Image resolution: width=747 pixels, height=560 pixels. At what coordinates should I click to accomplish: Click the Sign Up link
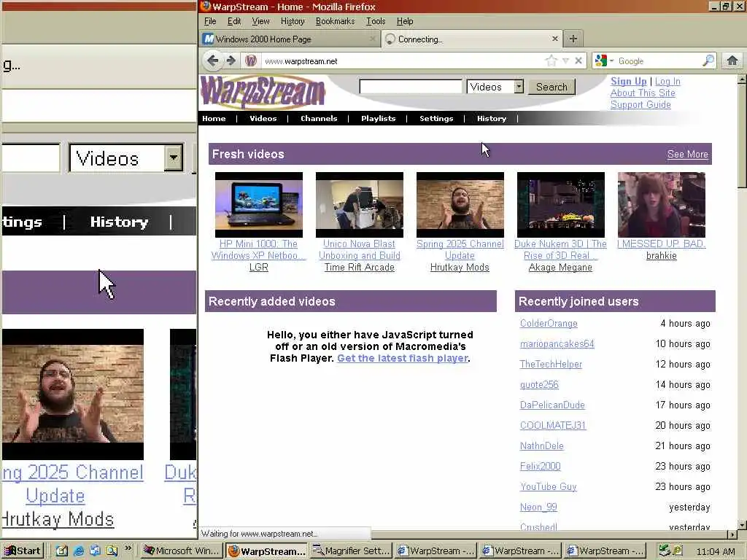coord(628,82)
